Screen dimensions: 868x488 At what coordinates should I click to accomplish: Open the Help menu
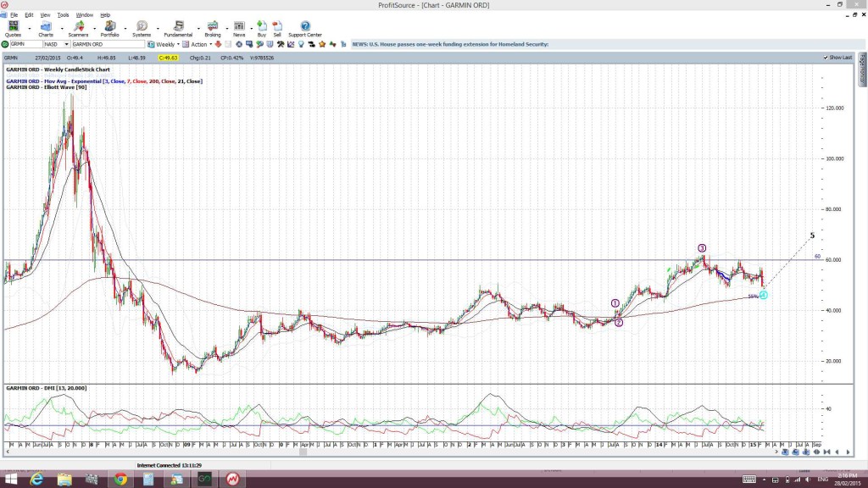pos(105,15)
